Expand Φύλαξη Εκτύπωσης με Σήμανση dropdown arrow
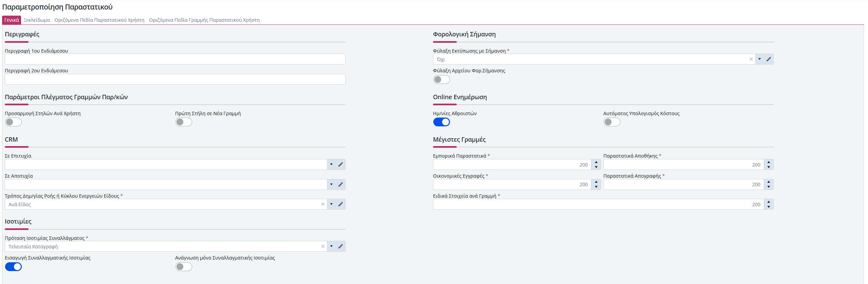Viewport: 868px width, 284px height. [759, 59]
